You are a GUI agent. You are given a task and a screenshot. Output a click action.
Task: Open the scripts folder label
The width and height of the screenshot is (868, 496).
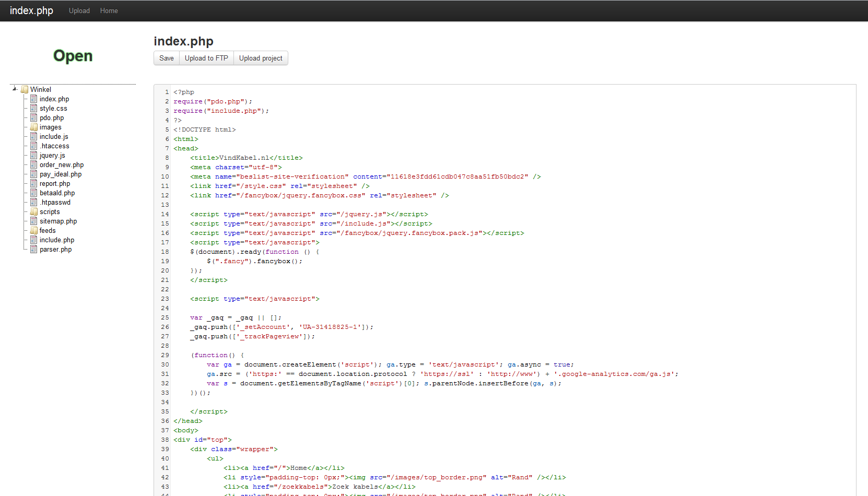click(50, 211)
